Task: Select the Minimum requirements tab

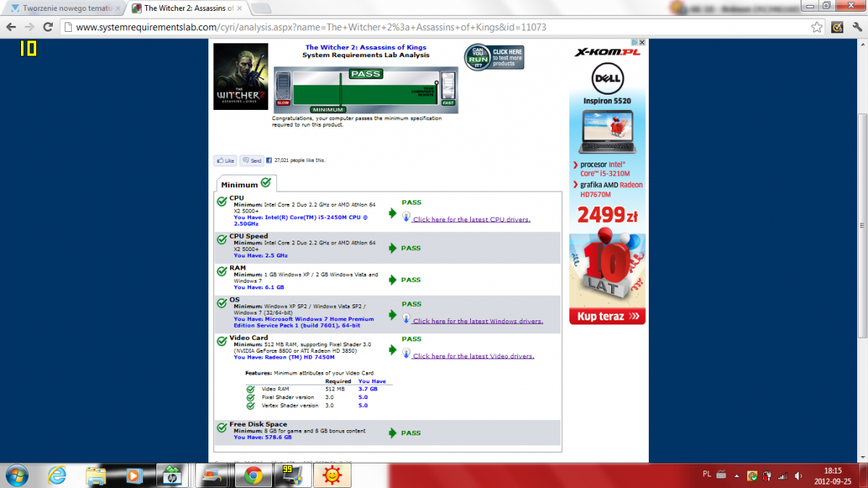Action: click(246, 184)
